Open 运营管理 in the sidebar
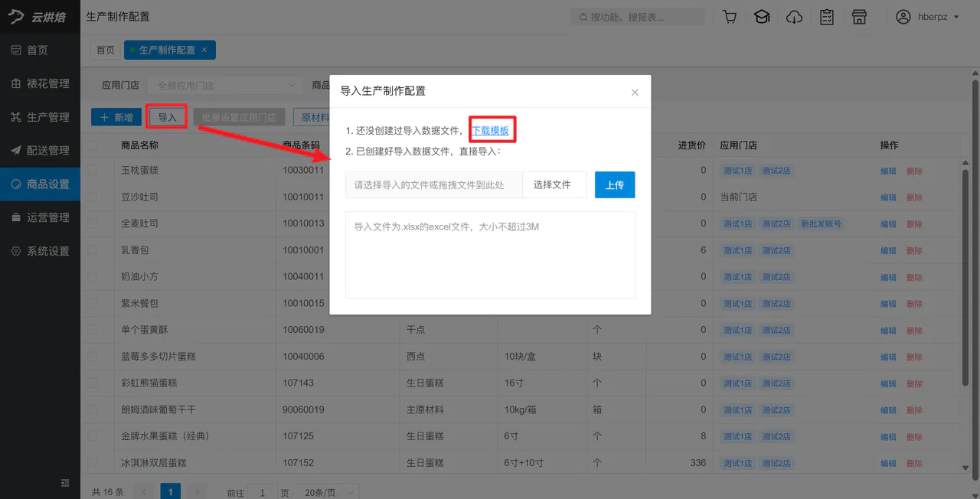This screenshot has height=499, width=980. (40, 217)
